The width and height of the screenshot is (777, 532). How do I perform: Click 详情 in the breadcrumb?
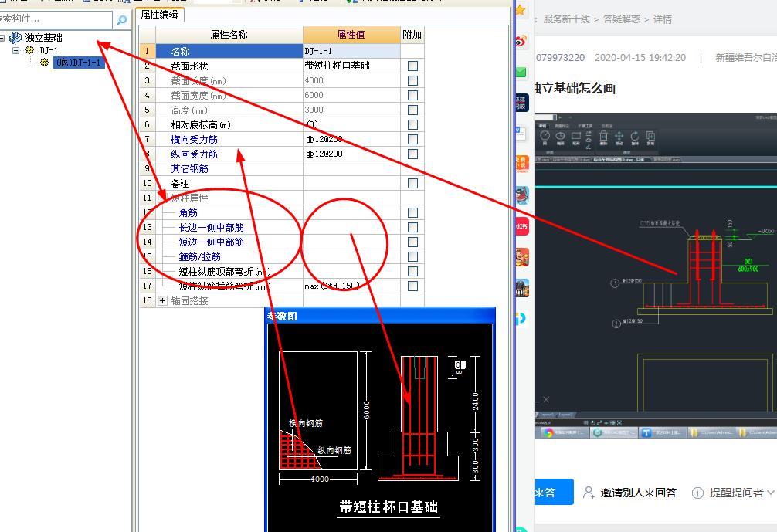coord(663,19)
